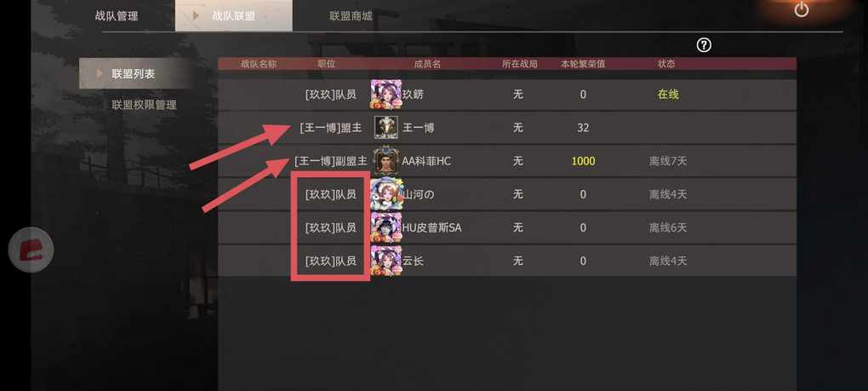Click the 职位 column header
This screenshot has width=868, height=391.
pyautogui.click(x=326, y=64)
